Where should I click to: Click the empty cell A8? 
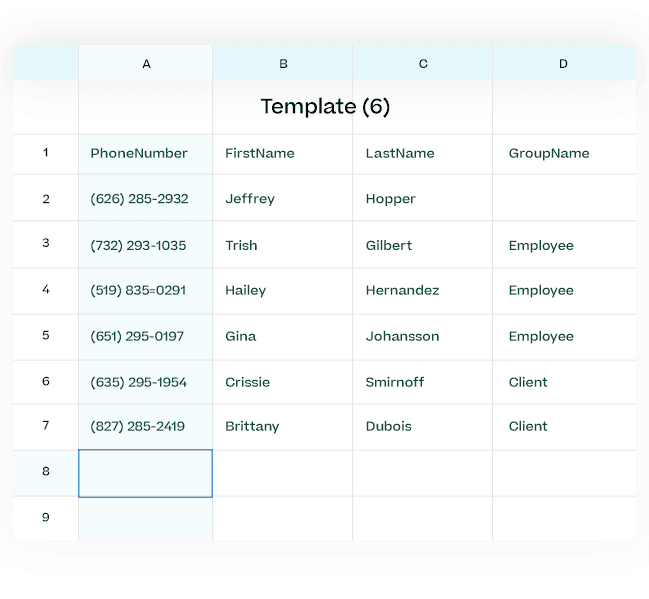[146, 473]
